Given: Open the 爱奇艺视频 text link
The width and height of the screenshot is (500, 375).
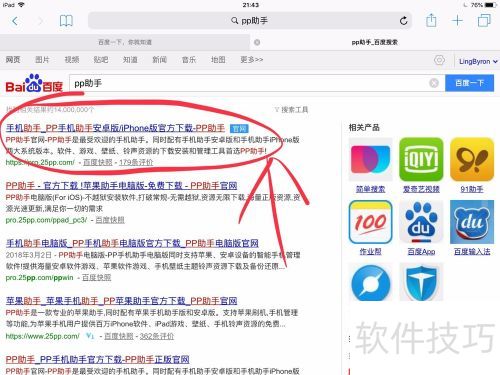Looking at the screenshot, I should [421, 189].
